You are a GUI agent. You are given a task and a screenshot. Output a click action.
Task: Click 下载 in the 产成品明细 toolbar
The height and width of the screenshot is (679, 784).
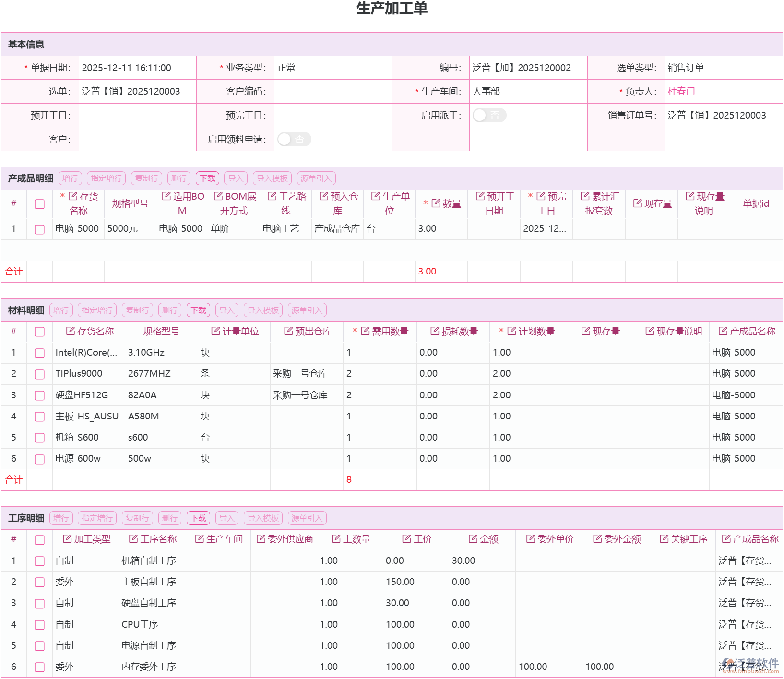pos(207,179)
